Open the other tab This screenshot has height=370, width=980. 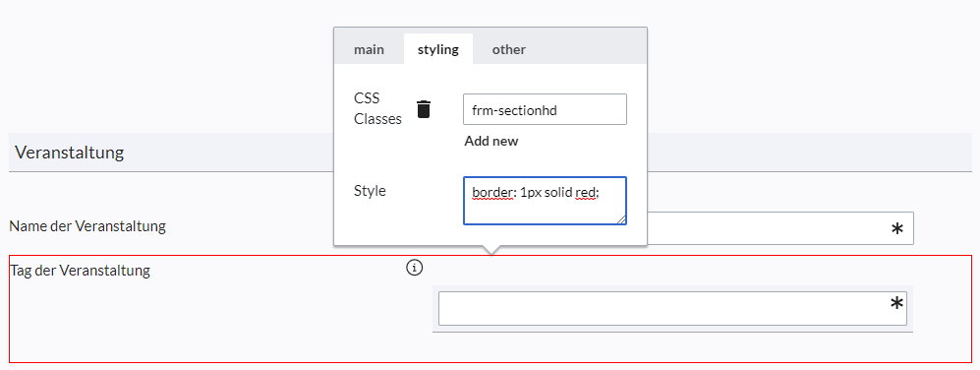pyautogui.click(x=509, y=49)
